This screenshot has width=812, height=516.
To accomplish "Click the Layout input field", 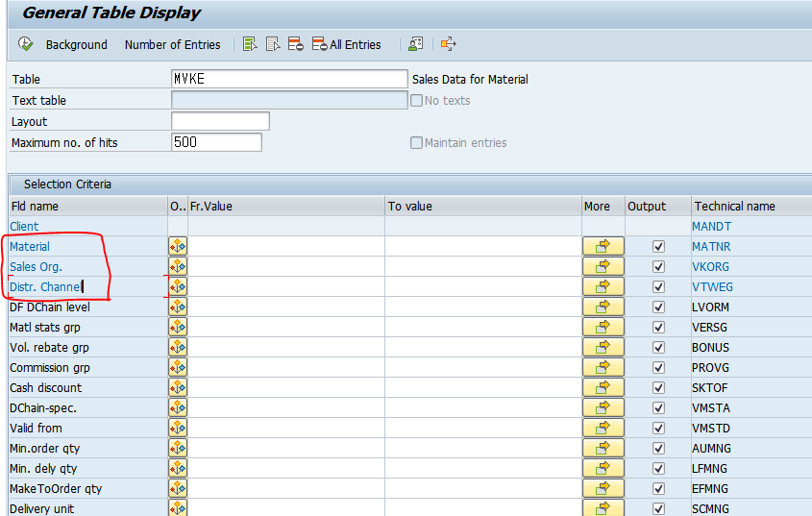I will coord(220,121).
